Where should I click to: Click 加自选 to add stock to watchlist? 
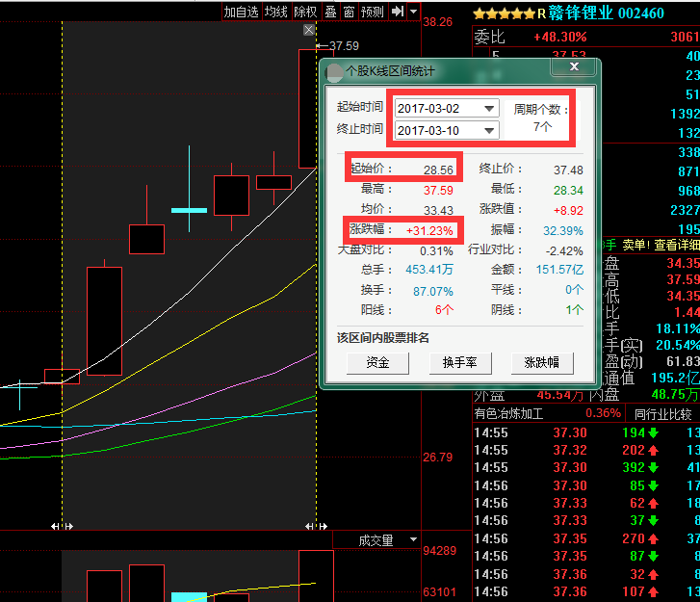241,12
